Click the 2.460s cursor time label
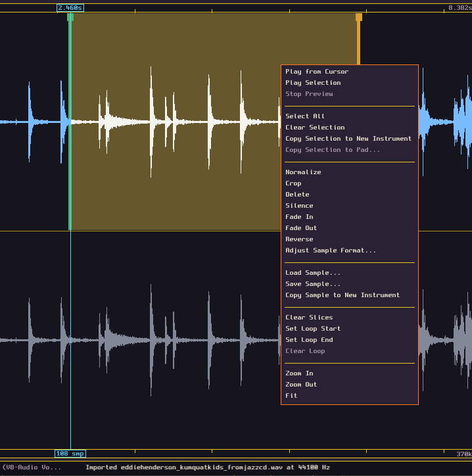This screenshot has height=476, width=472. pos(70,8)
